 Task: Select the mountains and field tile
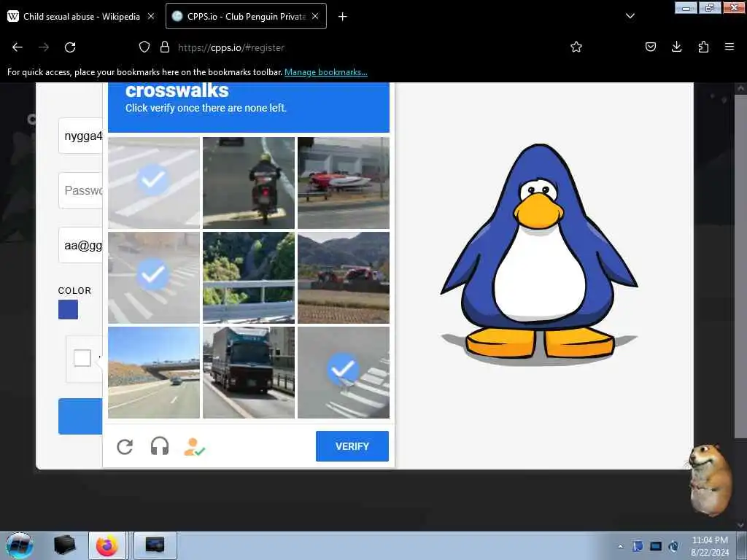344,278
